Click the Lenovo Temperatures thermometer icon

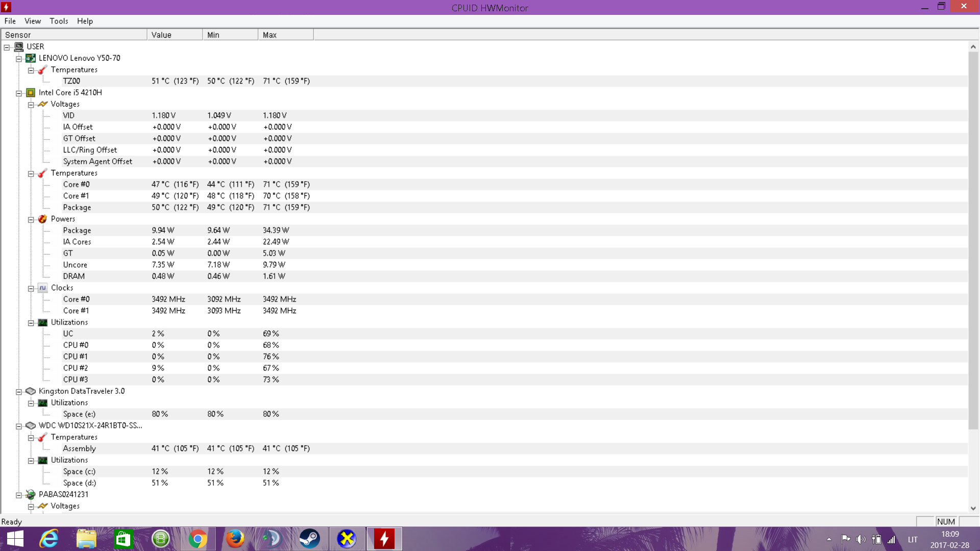click(43, 69)
